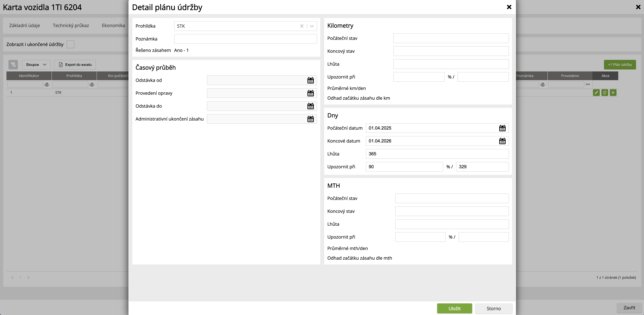644x315 pixels.
Task: Open calendar for Odstávka do field
Action: (x=310, y=106)
